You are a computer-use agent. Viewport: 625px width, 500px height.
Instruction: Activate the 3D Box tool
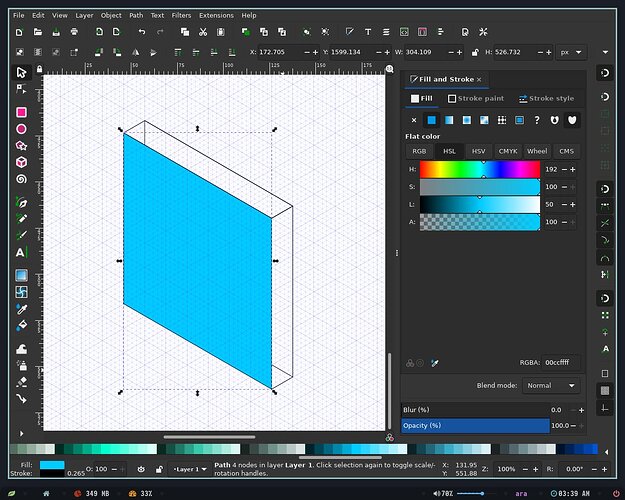[22, 162]
